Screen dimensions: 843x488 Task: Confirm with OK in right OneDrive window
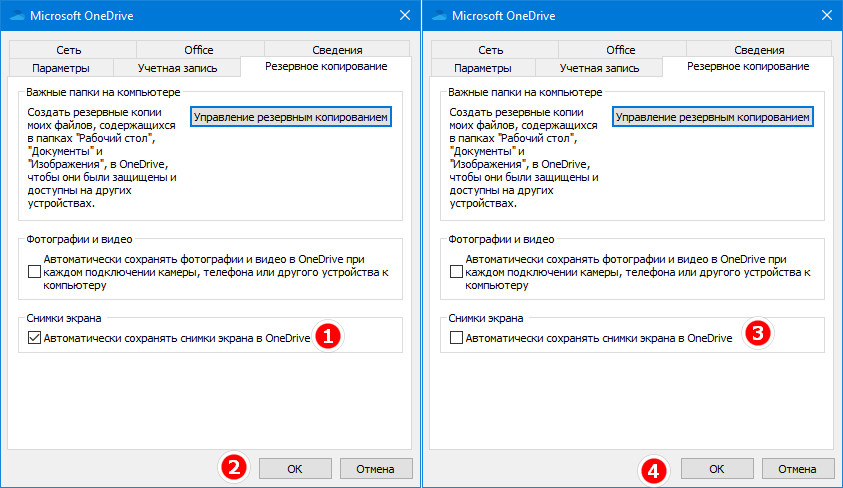(x=717, y=469)
